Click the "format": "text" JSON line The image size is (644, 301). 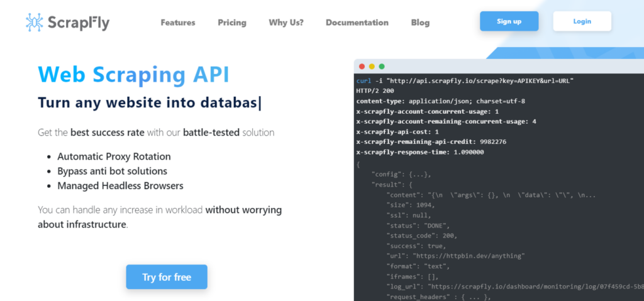[x=418, y=266]
